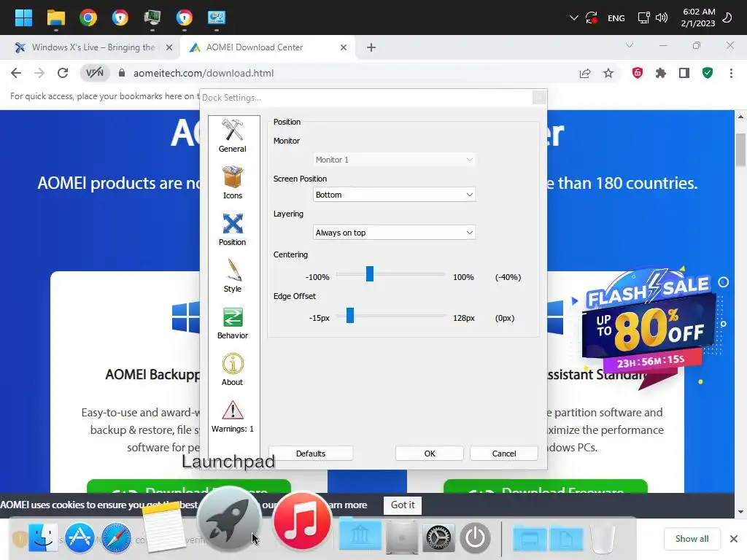
Task: Cancel the Dock Settings dialog
Action: pos(503,454)
